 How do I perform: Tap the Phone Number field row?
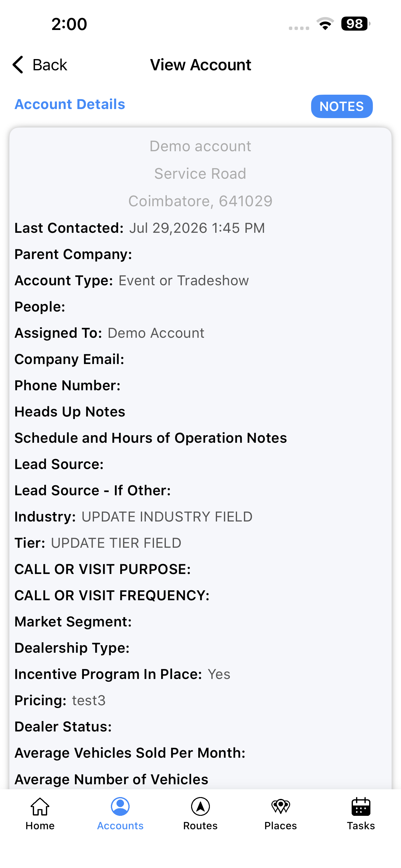pyautogui.click(x=200, y=386)
